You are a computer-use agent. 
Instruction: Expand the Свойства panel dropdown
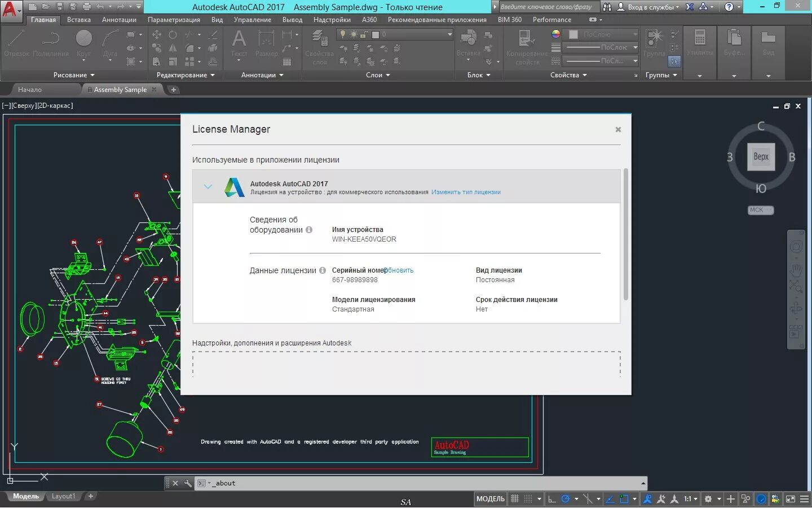click(x=568, y=75)
